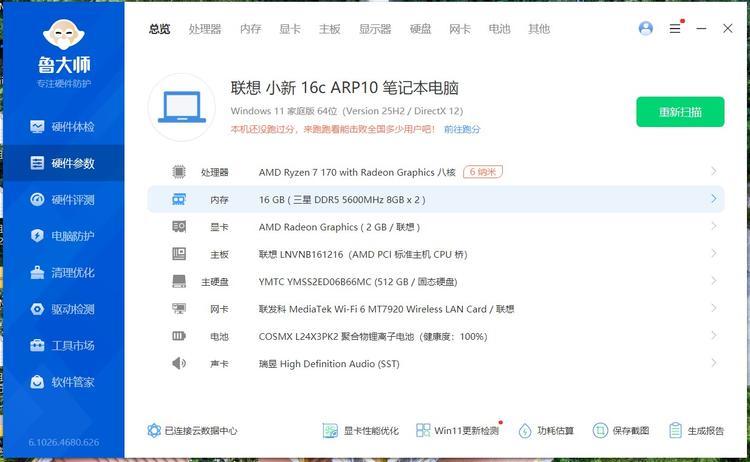Screen dimensions: 750x462
Task: Switch to the 总览 tab
Action: [x=159, y=29]
